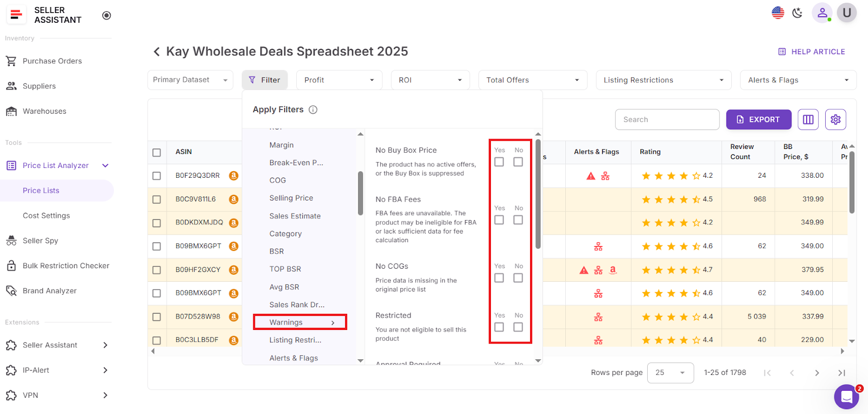Expand the IP-Alert extension menu

pyautogui.click(x=105, y=370)
